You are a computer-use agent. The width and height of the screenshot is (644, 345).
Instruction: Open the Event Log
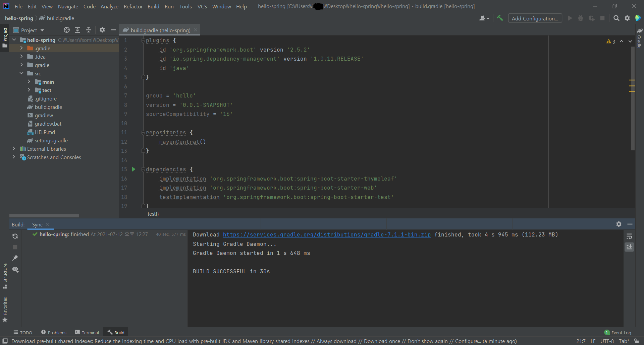(x=618, y=333)
